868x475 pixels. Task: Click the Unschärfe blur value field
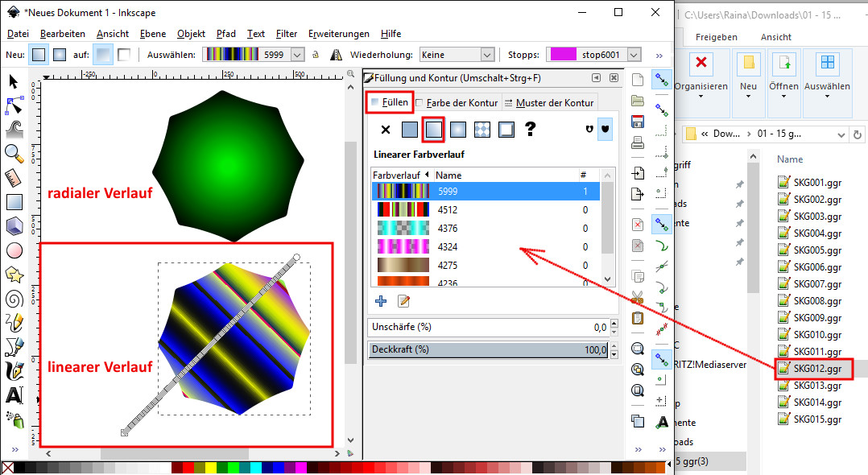coord(488,327)
